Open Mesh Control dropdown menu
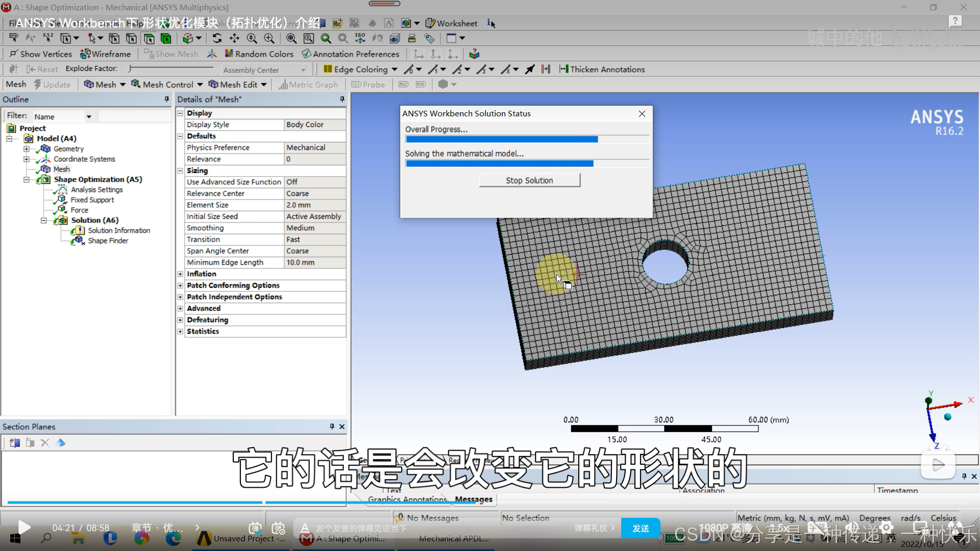Image resolution: width=980 pixels, height=551 pixels. click(x=167, y=85)
